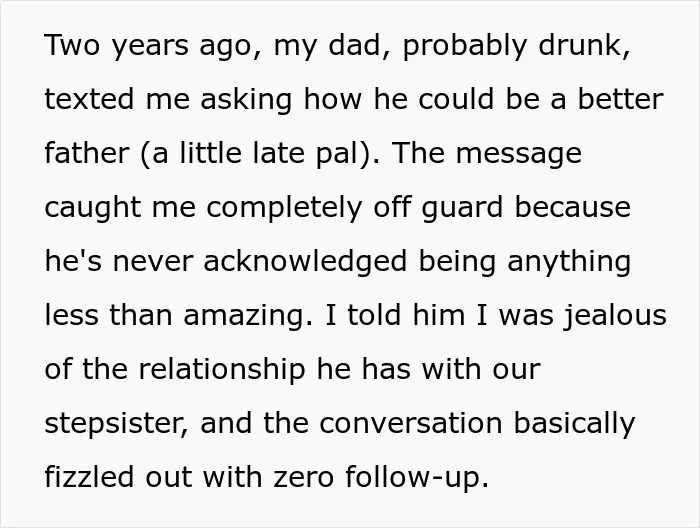Click the word "jealous"

(x=615, y=316)
